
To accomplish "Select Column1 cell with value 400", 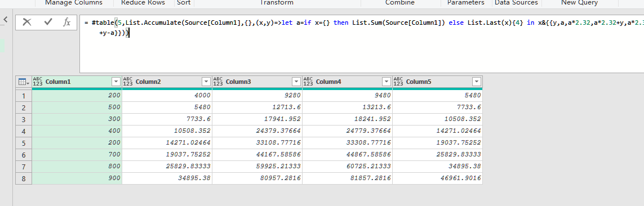I will [77, 131].
